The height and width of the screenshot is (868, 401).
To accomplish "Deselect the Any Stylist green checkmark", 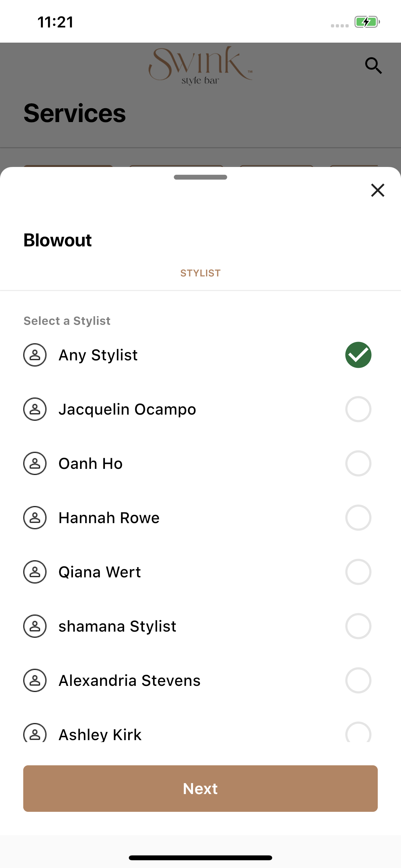I will (x=358, y=355).
